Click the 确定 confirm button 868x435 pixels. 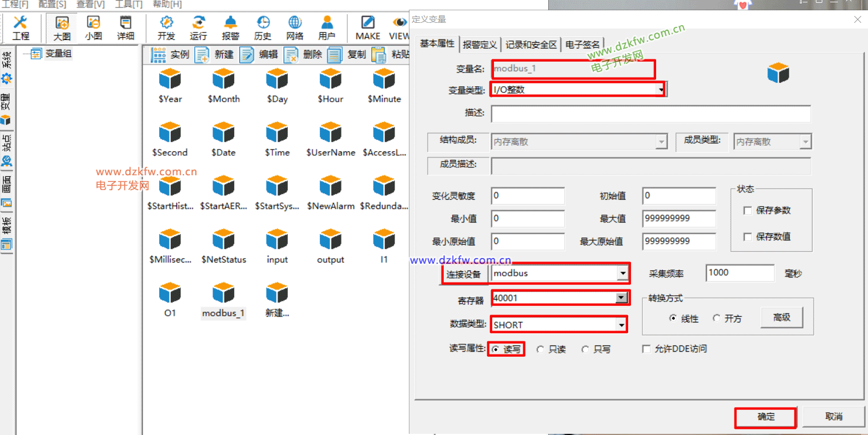[x=765, y=417]
